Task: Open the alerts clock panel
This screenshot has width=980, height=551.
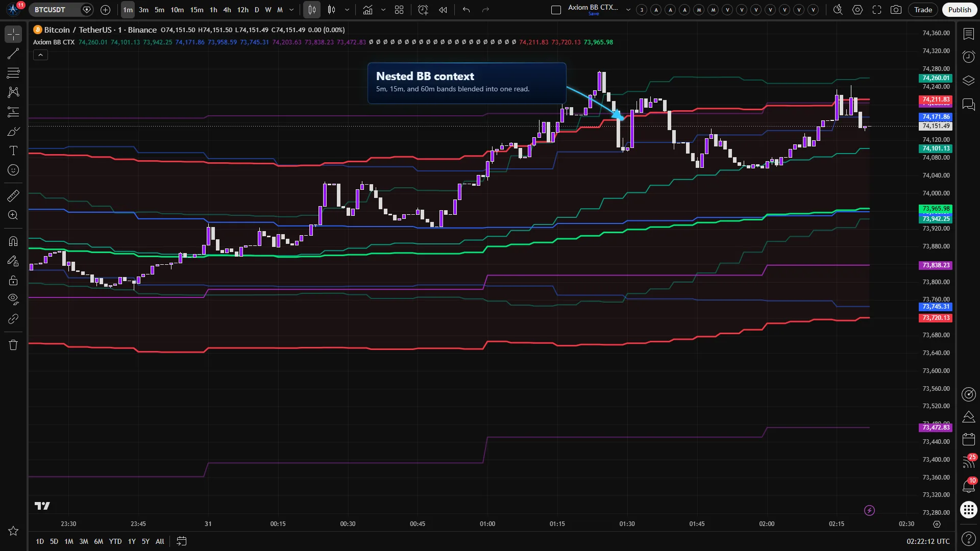Action: (968, 57)
